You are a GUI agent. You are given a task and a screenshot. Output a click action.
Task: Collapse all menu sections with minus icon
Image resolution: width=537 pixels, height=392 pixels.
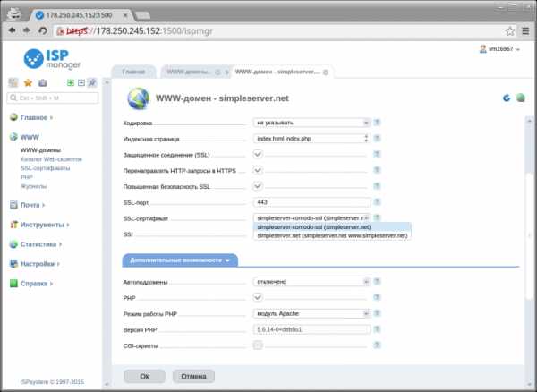81,82
